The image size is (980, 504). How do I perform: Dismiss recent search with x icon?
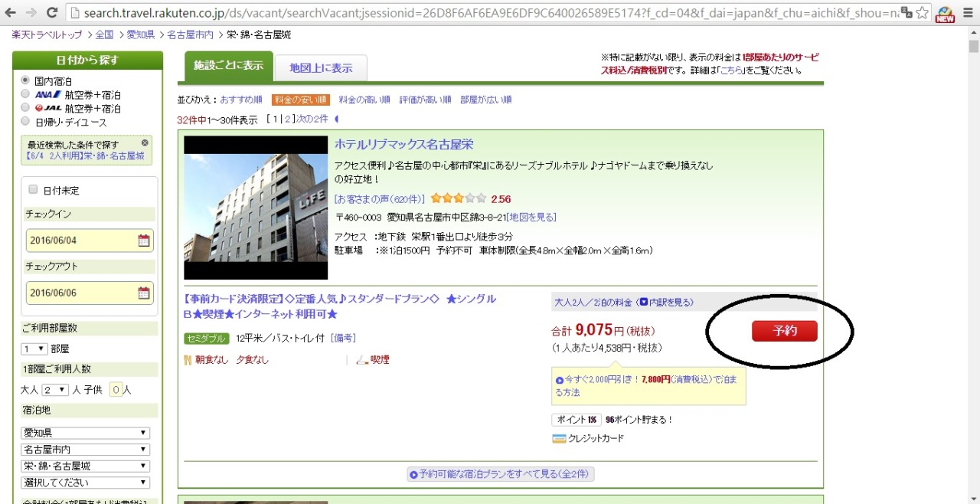click(x=145, y=143)
